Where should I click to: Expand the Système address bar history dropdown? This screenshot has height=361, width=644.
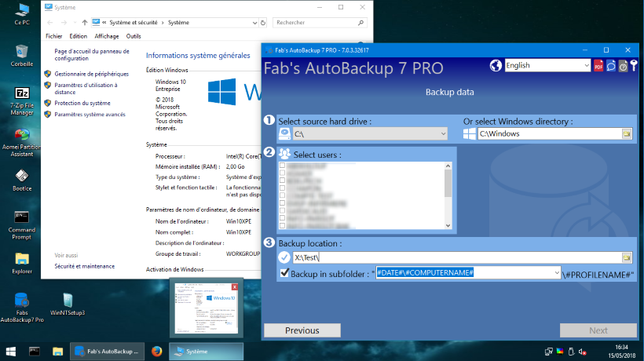(x=254, y=23)
